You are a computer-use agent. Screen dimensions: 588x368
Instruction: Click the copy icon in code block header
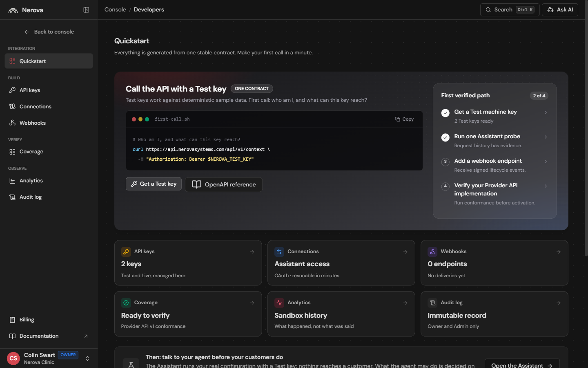click(397, 119)
